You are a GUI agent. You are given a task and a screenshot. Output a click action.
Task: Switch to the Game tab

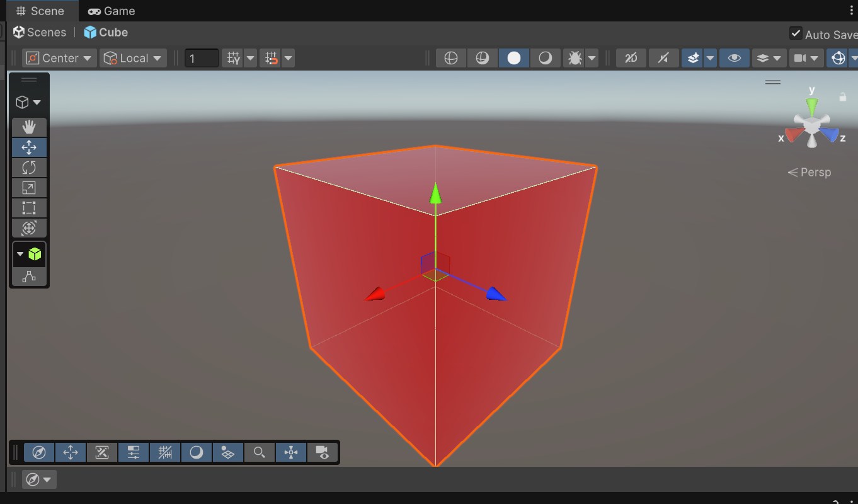click(x=112, y=11)
